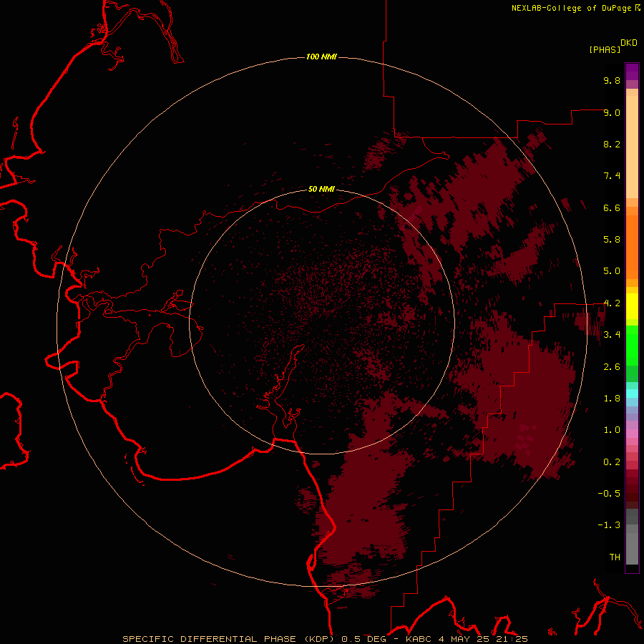
Task: Click the 8.2 value on the color scale
Action: click(x=612, y=144)
